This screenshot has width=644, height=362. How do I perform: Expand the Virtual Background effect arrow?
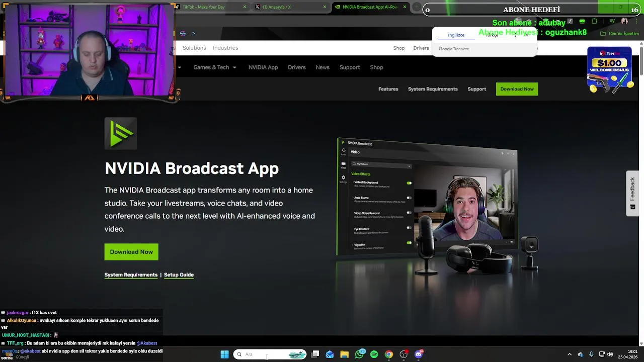pyautogui.click(x=353, y=182)
